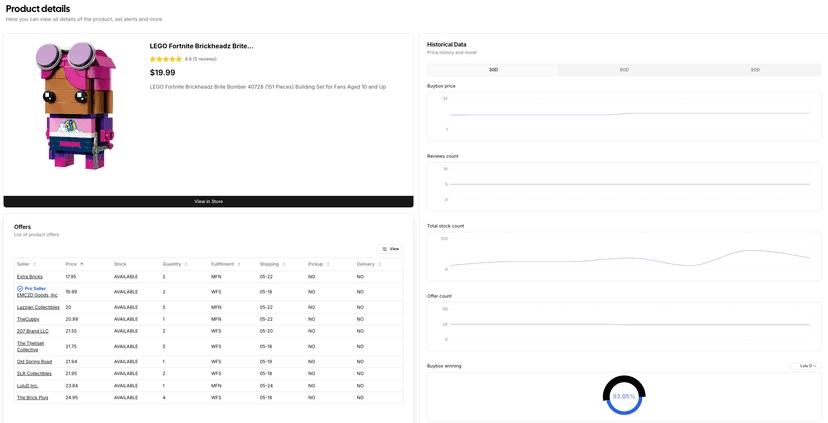Click price 17.95 in Extra Bricks row
This screenshot has width=828, height=423.
[71, 277]
